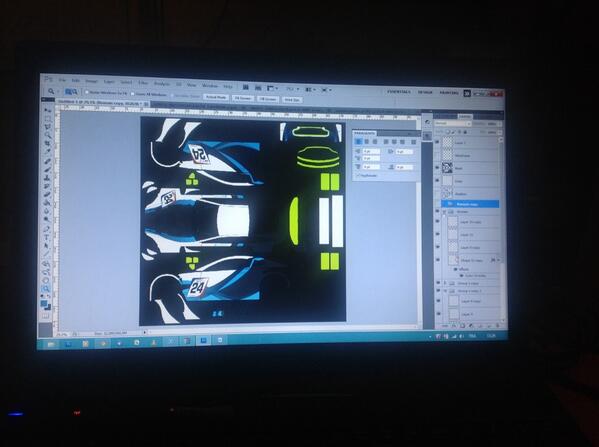
Task: Show the second layer from top
Action: pyautogui.click(x=438, y=155)
